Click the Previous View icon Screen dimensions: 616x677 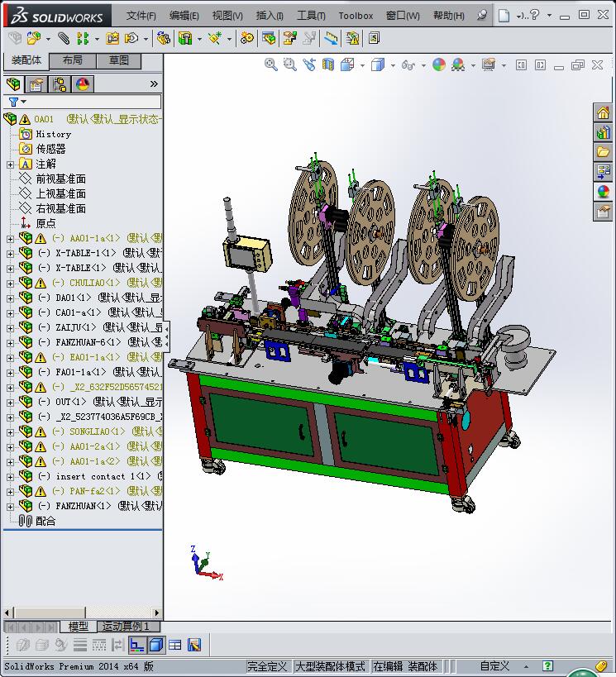tap(309, 64)
